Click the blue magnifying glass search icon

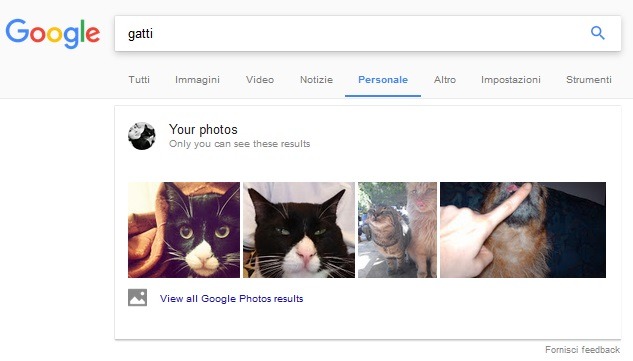(x=597, y=33)
